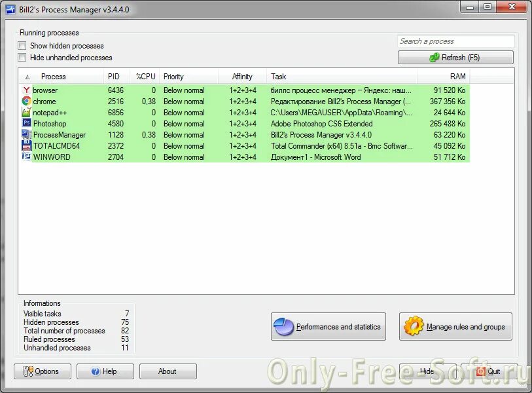
Task: Click RAM value 91 520 Ko
Action: (450, 90)
